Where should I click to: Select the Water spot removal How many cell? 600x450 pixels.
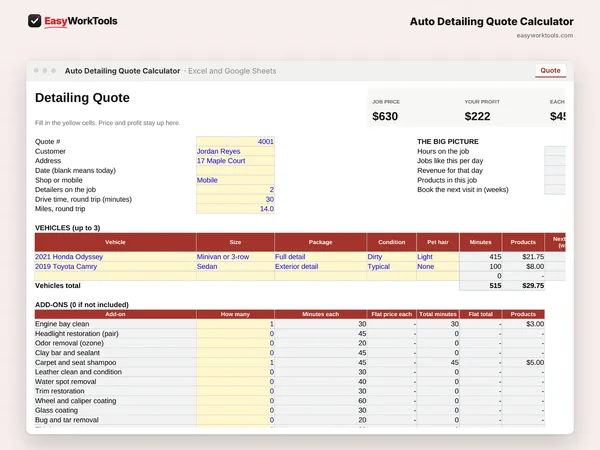(235, 382)
